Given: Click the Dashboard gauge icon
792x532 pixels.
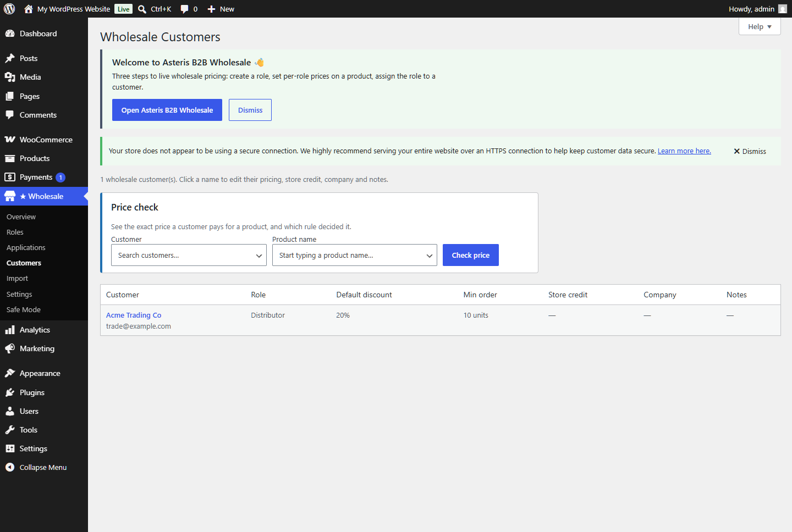Looking at the screenshot, I should click(x=10, y=34).
